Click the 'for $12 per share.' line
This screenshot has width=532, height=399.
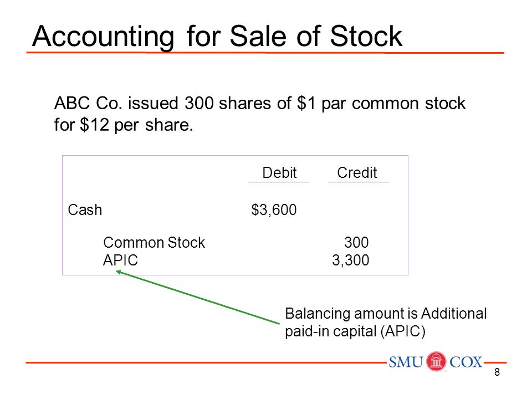124,125
